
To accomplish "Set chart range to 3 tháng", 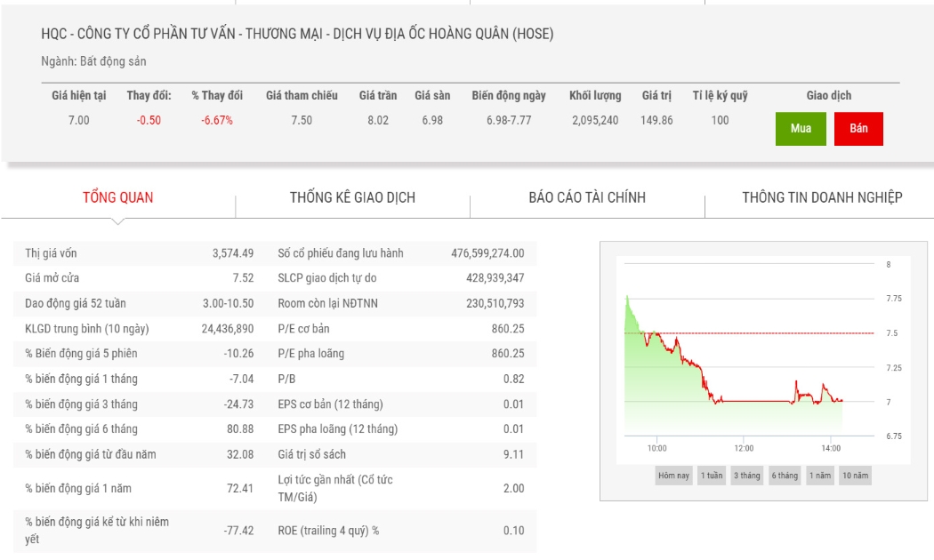I will tap(747, 476).
